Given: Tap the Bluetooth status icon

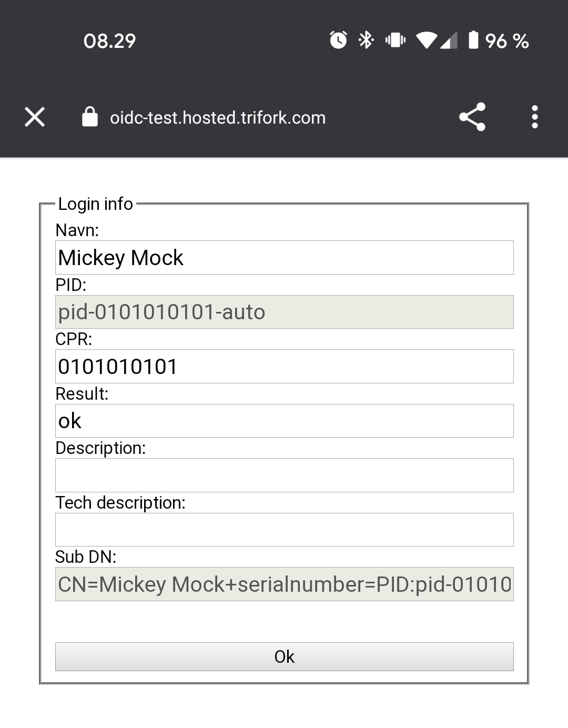Looking at the screenshot, I should click(366, 40).
